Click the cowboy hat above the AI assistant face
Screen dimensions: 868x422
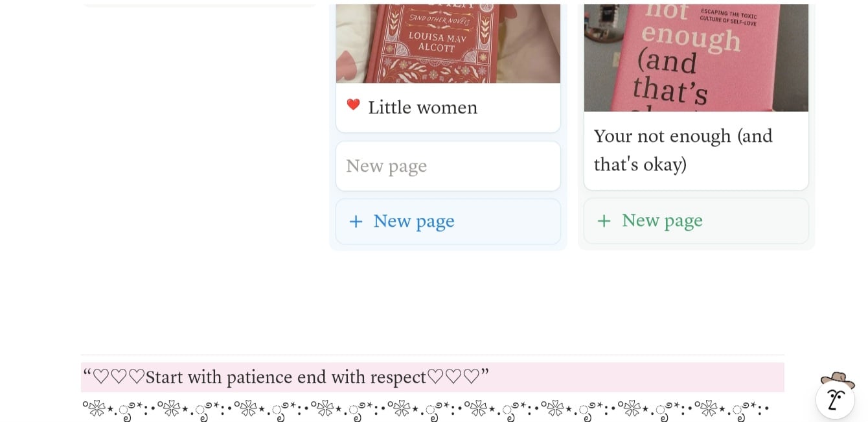(x=837, y=379)
